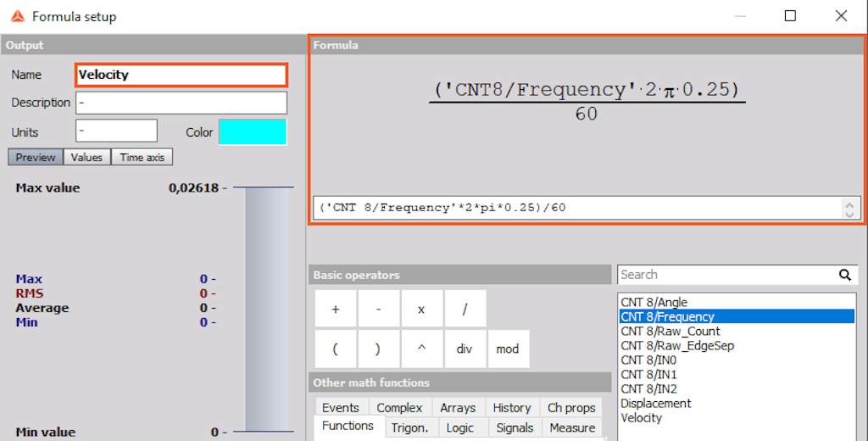
Task: Click the Dewesoft logo in title bar
Action: point(18,17)
